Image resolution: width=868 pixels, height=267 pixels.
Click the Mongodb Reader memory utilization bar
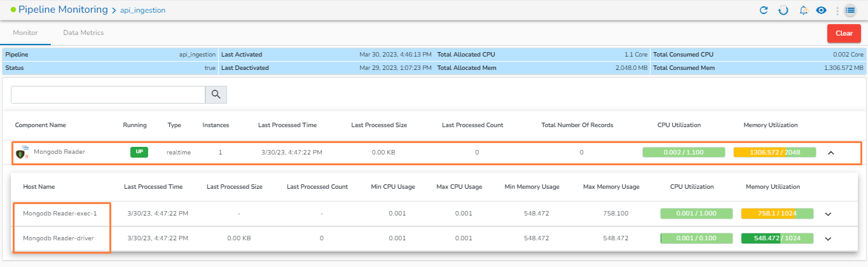(x=775, y=153)
